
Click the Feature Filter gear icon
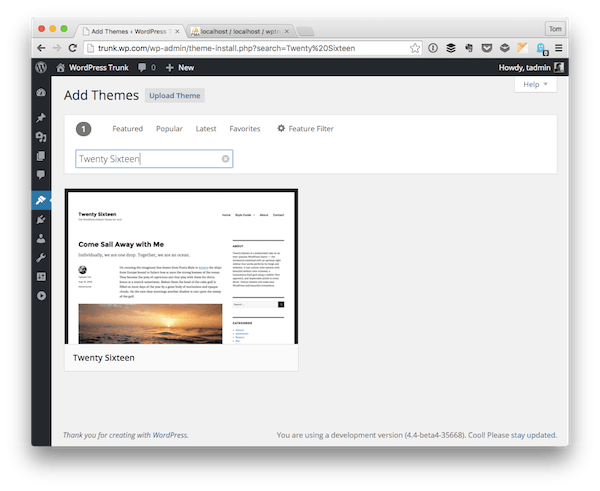click(x=281, y=128)
